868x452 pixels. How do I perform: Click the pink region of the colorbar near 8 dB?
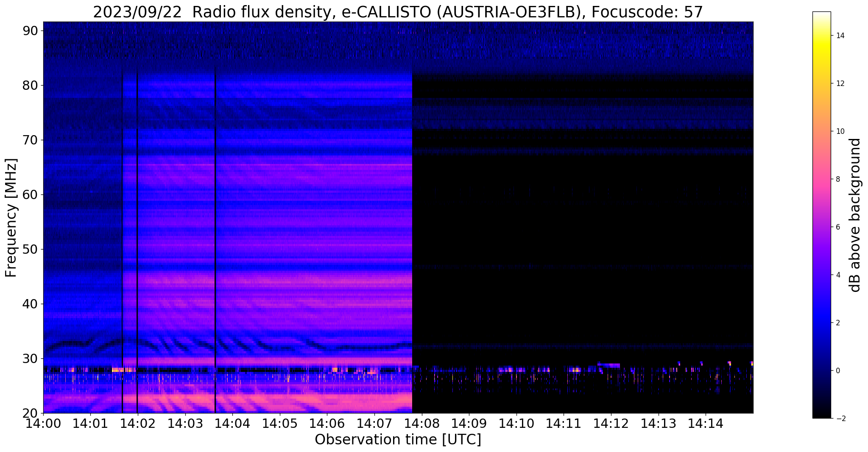click(821, 179)
